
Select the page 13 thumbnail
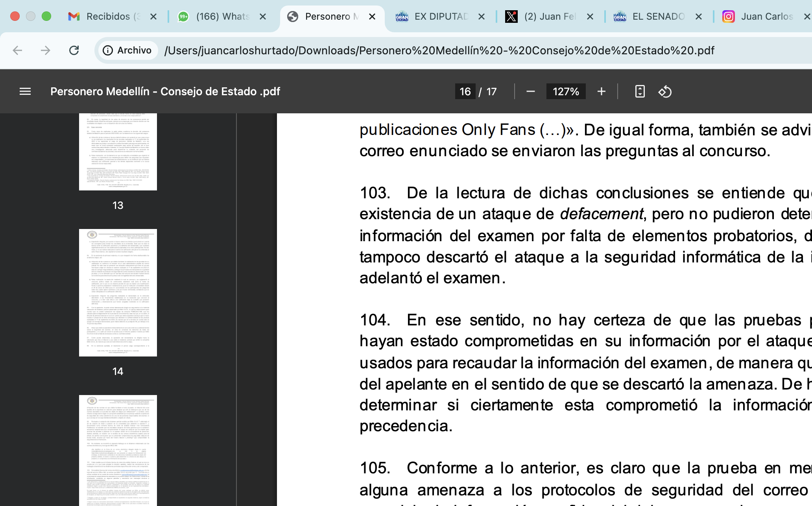(118, 152)
